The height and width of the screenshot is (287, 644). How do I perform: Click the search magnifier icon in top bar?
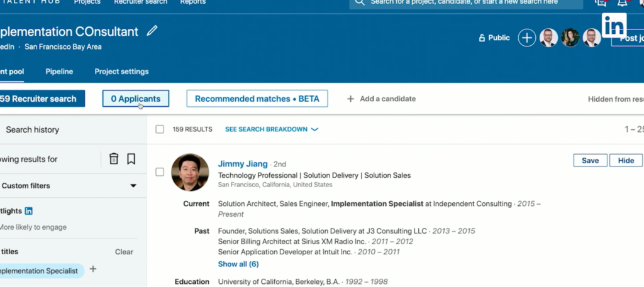(x=360, y=3)
